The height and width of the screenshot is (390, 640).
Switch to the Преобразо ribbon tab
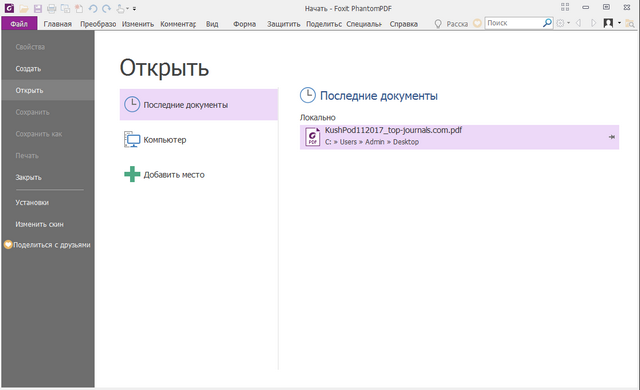(98, 24)
